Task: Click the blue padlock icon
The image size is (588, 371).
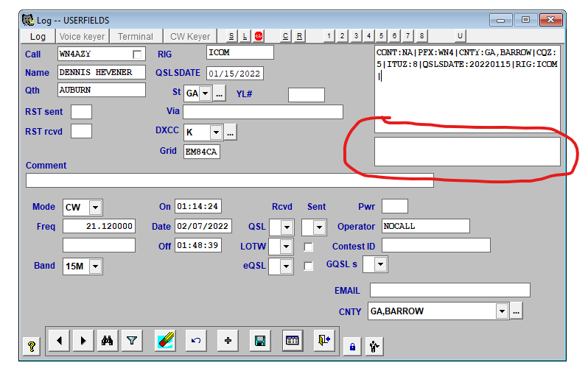Action: [352, 346]
